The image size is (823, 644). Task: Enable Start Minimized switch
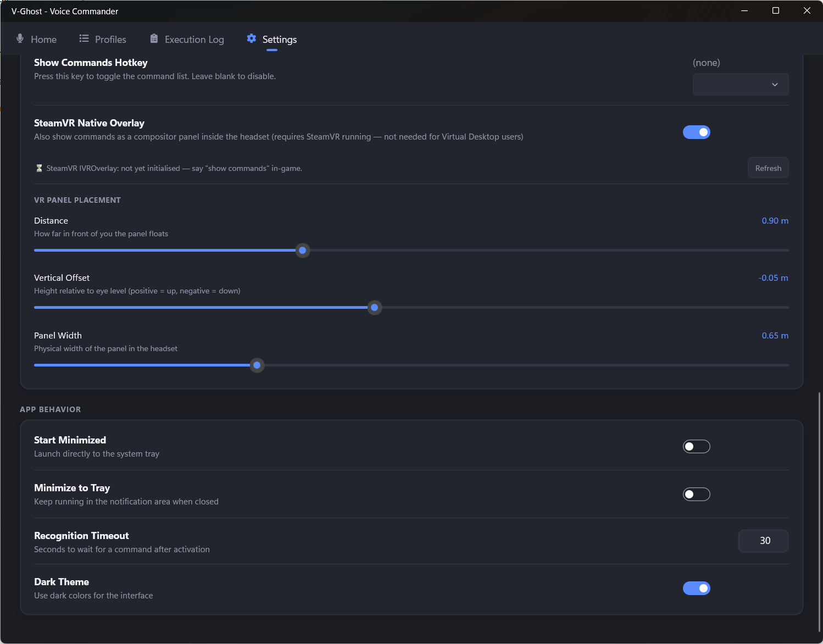[696, 447]
